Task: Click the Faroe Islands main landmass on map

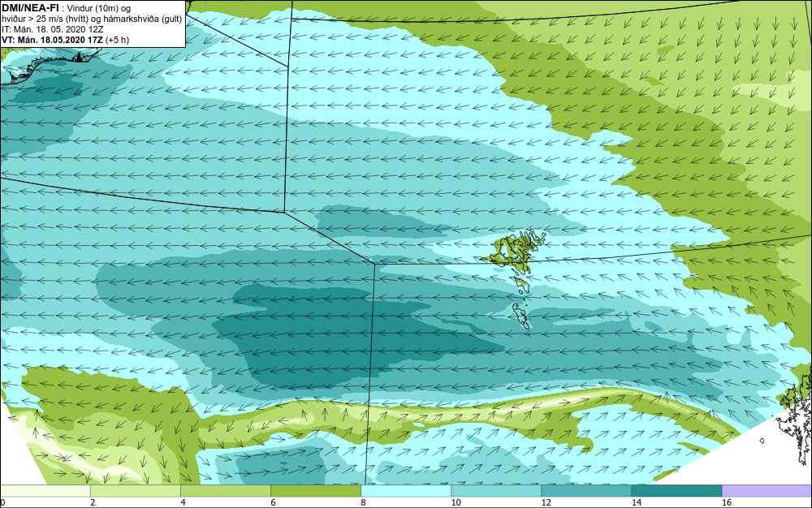Action: 512,251
